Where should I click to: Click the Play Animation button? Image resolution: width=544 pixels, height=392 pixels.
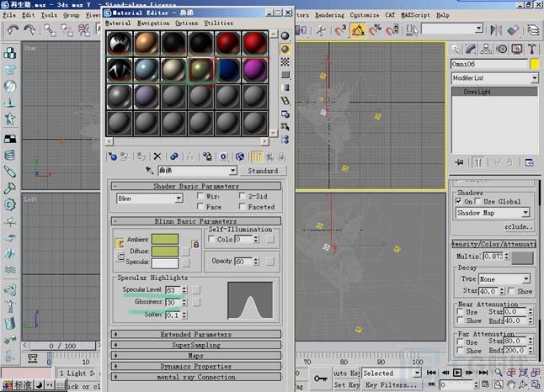pyautogui.click(x=457, y=373)
